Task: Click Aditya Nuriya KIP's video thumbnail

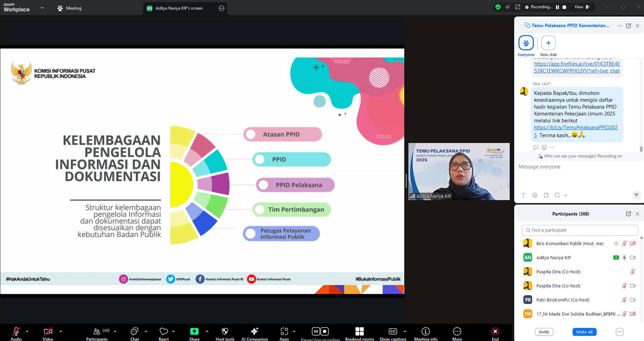Action: pyautogui.click(x=459, y=172)
